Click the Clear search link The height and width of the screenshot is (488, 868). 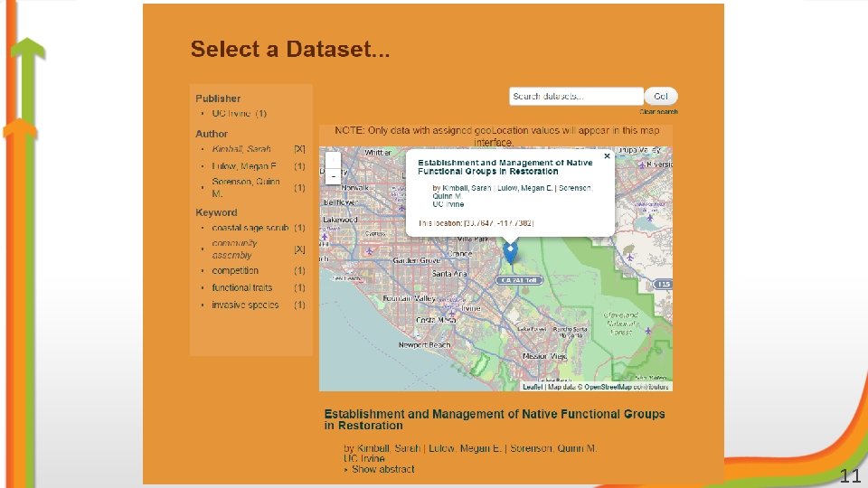tap(659, 112)
